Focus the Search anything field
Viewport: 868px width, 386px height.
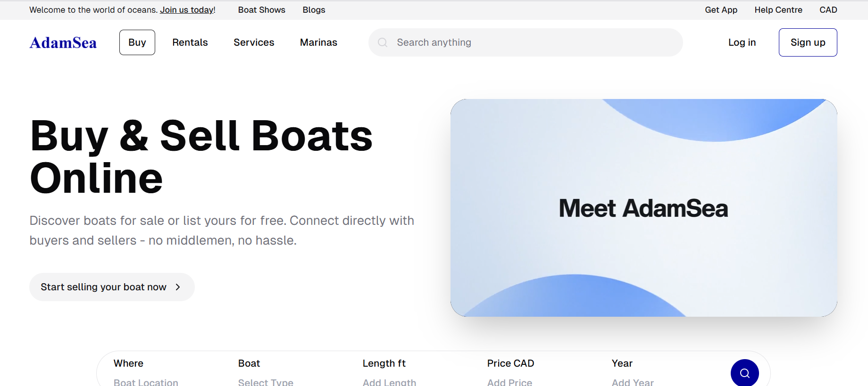[x=526, y=42]
